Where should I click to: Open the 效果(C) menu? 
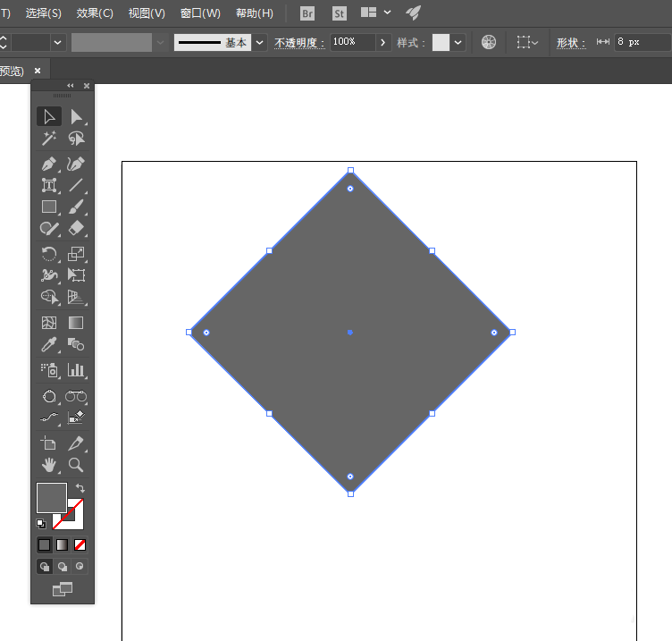tap(95, 13)
